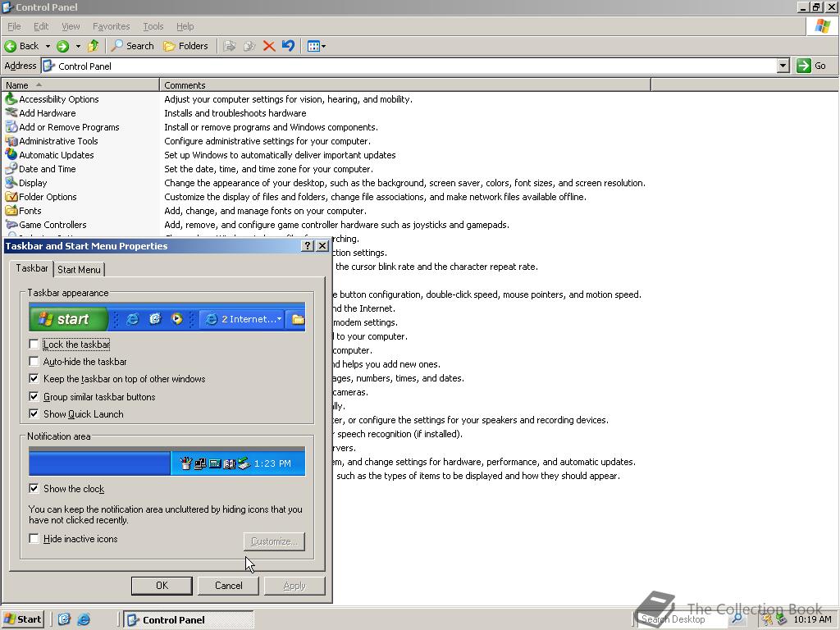The width and height of the screenshot is (840, 630).
Task: Go up one folder level icon
Action: (94, 46)
